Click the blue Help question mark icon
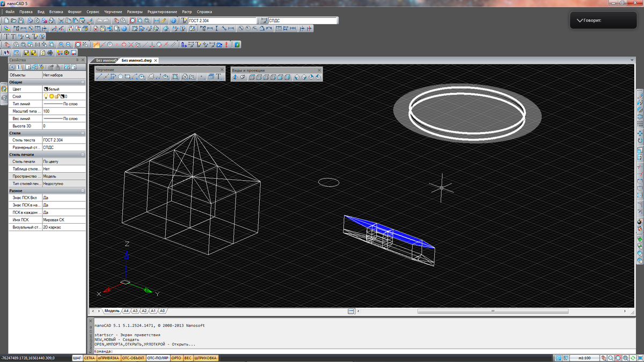This screenshot has height=362, width=644. [x=173, y=20]
